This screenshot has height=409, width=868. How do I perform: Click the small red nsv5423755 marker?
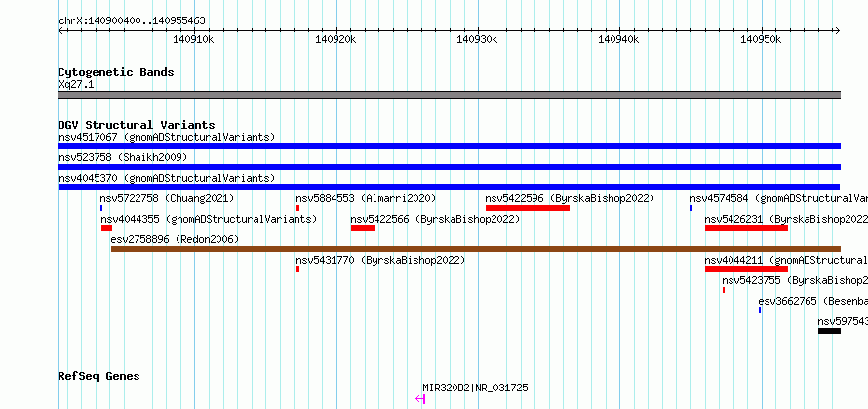coord(724,290)
